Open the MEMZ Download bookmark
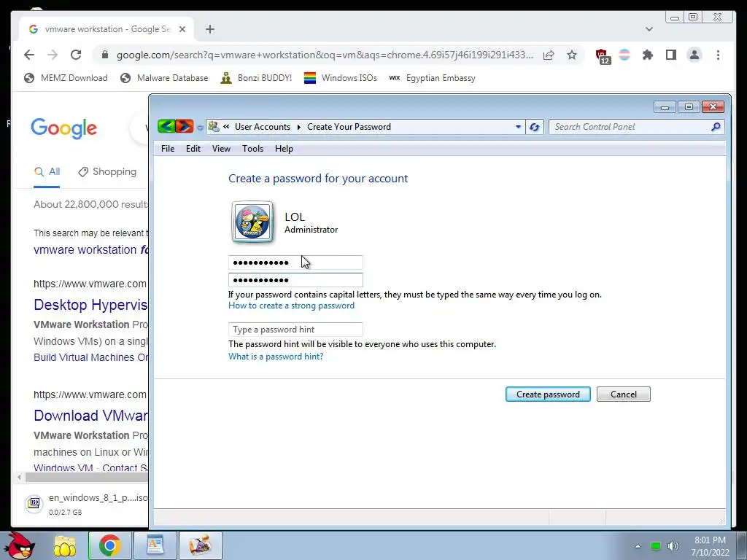 pos(66,77)
